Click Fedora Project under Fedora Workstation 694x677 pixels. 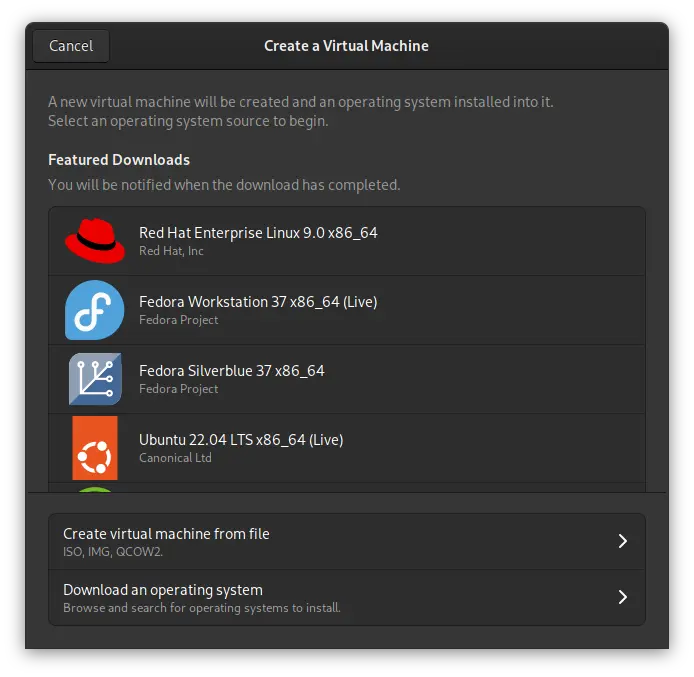[178, 320]
